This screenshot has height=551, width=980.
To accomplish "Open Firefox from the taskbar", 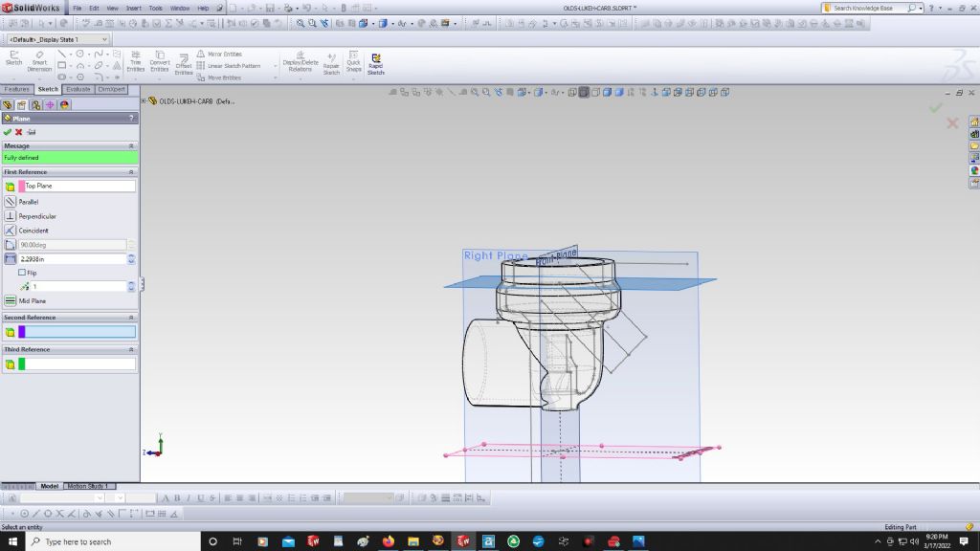I will 389,541.
